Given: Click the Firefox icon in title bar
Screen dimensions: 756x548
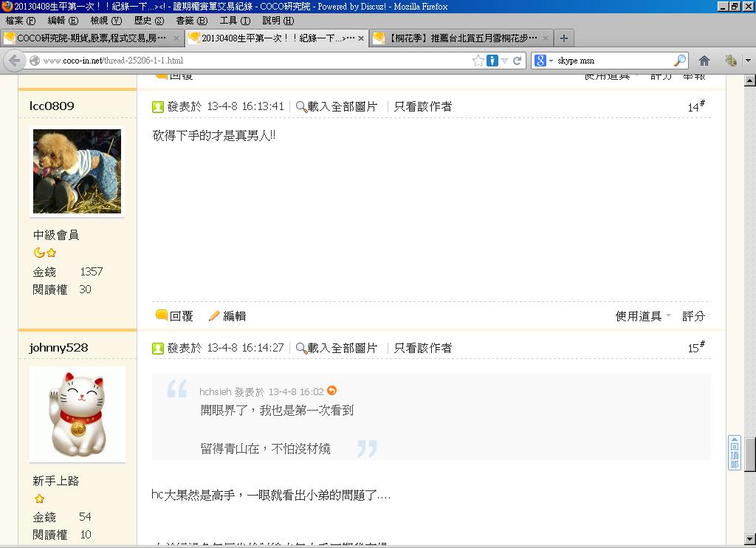Looking at the screenshot, I should click(7, 6).
